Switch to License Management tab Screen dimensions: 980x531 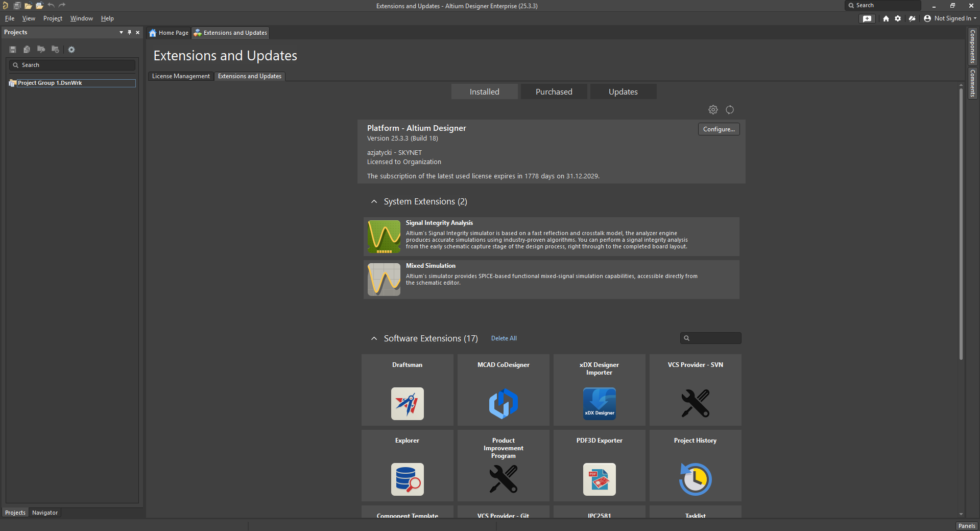(x=181, y=76)
